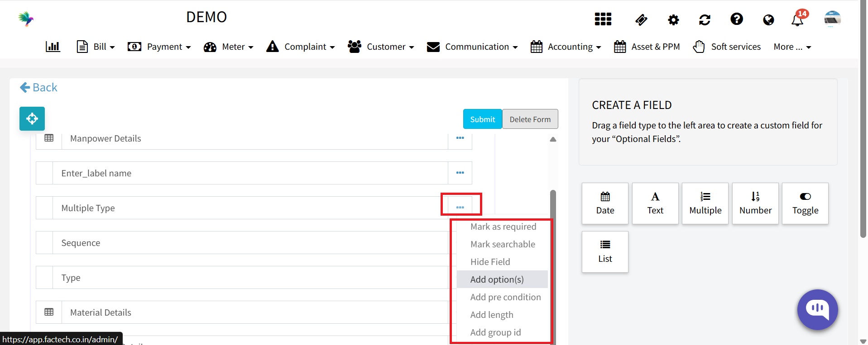Click the globe icon in header
Image resolution: width=868 pixels, height=345 pixels.
pos(768,20)
